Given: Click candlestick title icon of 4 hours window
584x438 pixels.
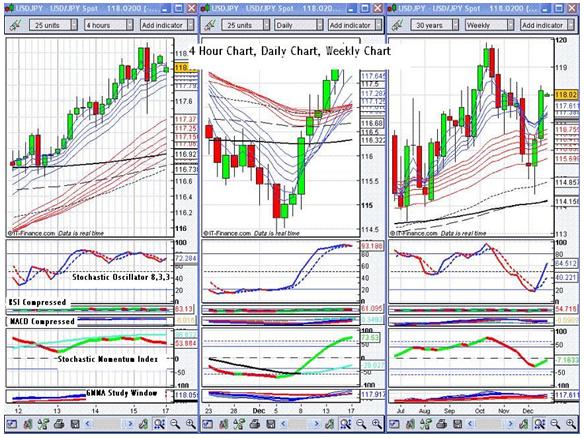Looking at the screenshot, I should pyautogui.click(x=10, y=8).
